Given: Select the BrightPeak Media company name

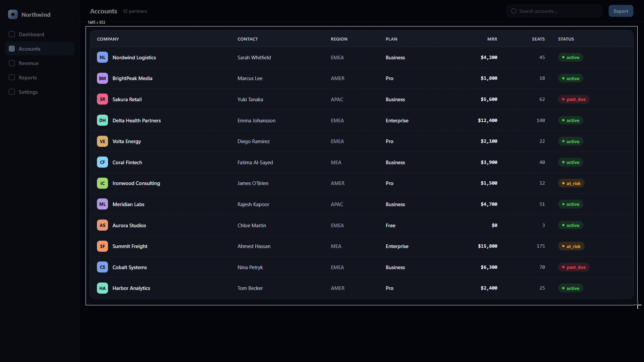Looking at the screenshot, I should click(x=132, y=78).
